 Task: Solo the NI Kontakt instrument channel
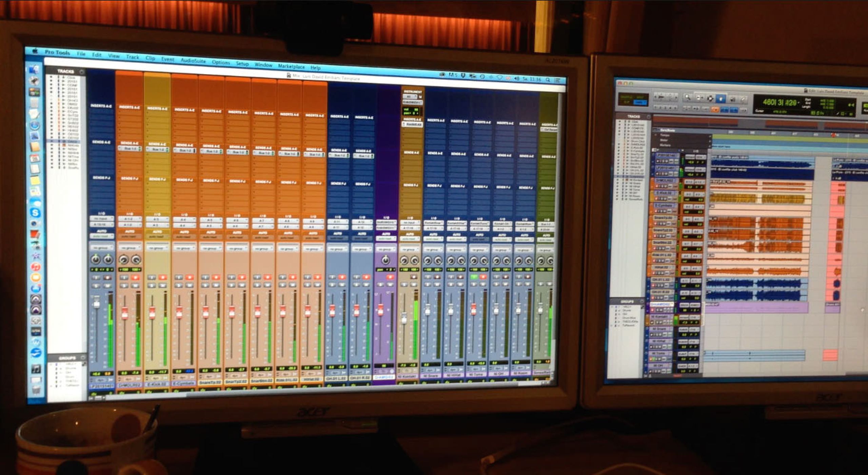click(x=403, y=285)
